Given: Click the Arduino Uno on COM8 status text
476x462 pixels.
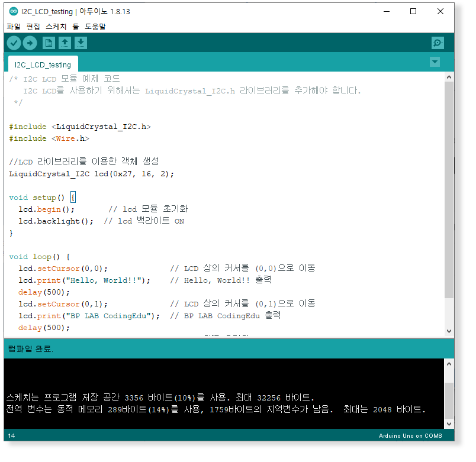Looking at the screenshot, I should coord(410,435).
